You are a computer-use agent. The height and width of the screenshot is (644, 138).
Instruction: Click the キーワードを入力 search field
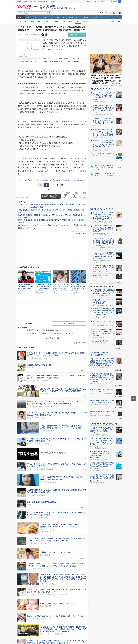pyautogui.click(x=32, y=13)
